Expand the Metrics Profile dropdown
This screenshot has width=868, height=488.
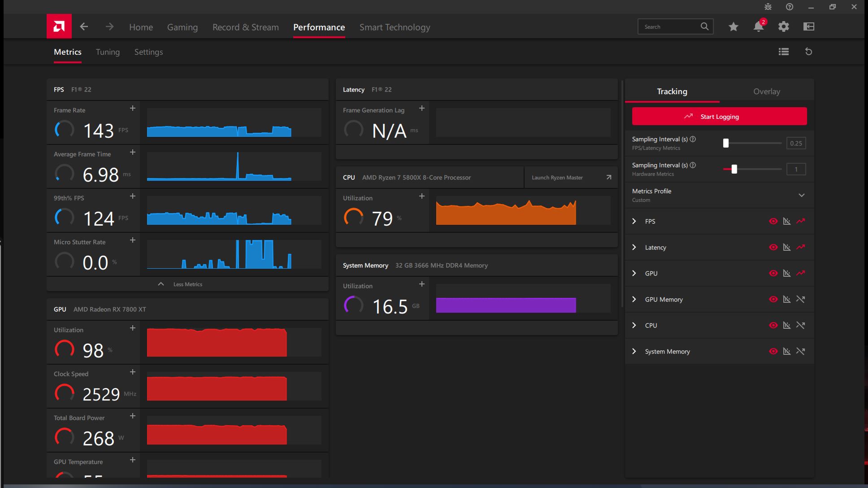(x=801, y=195)
